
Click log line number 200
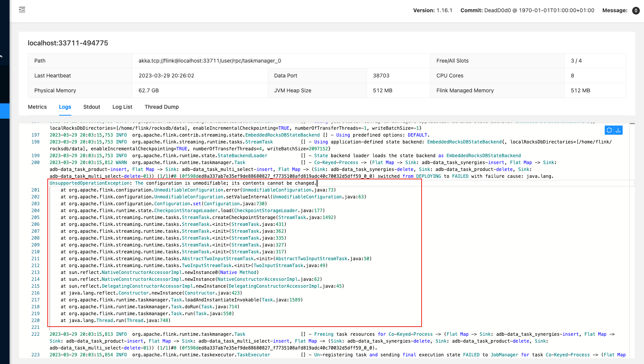coord(35,163)
